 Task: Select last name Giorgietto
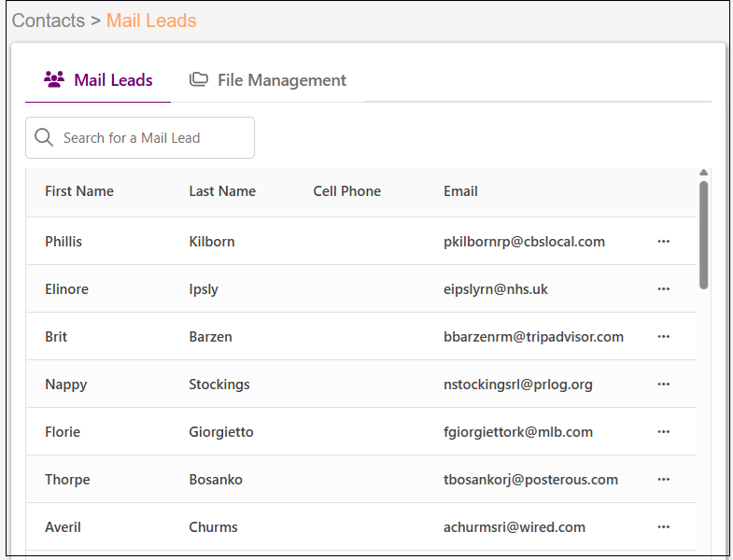[221, 432]
